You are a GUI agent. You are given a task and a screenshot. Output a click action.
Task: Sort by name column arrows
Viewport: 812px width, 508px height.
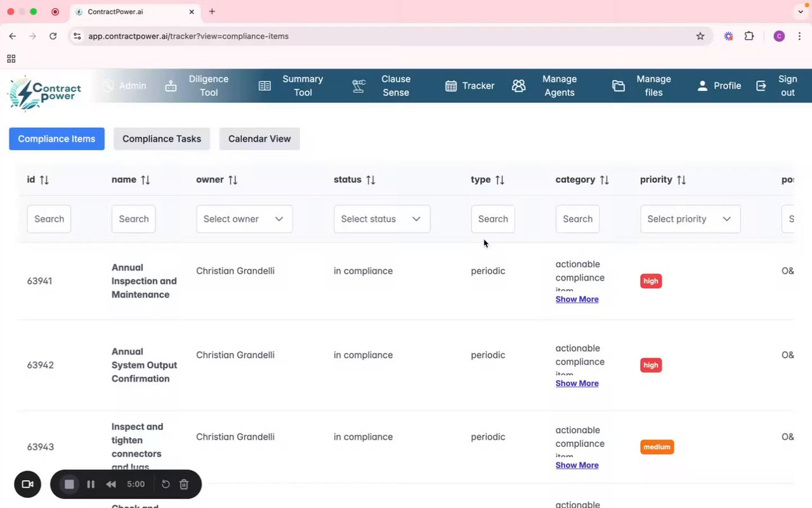tap(145, 180)
